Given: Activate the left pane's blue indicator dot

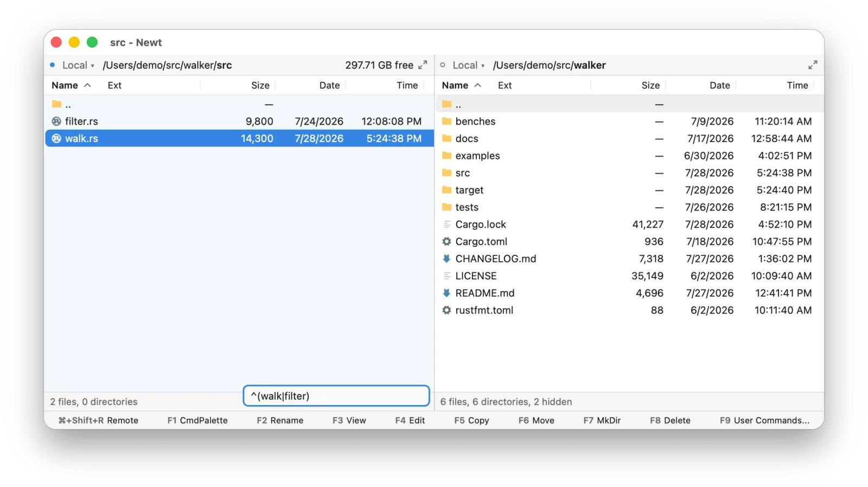Looking at the screenshot, I should coord(53,65).
